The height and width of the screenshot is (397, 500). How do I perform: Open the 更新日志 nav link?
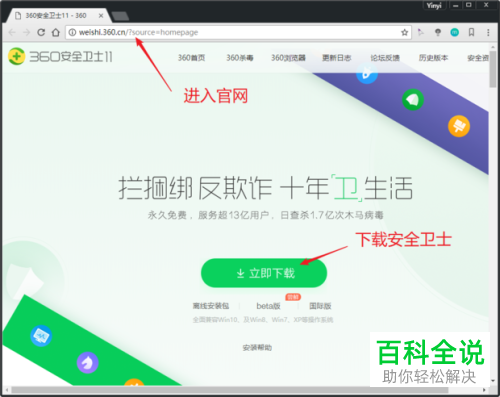[x=336, y=58]
